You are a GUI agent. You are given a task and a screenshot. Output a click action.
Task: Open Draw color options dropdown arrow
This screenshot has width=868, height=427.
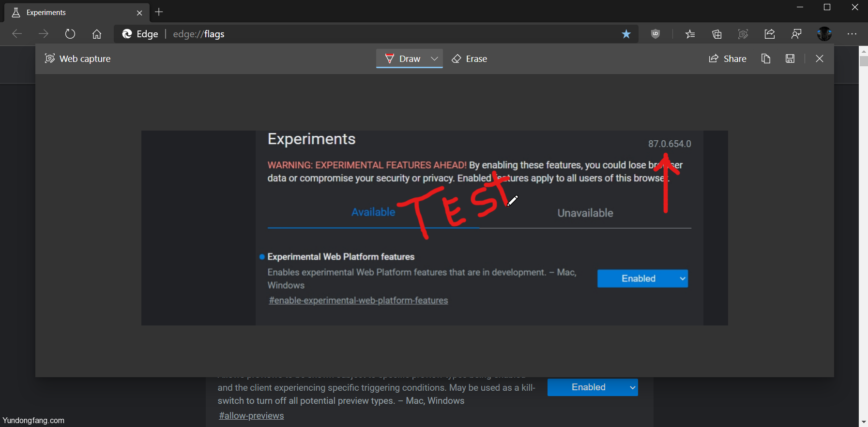pyautogui.click(x=434, y=59)
